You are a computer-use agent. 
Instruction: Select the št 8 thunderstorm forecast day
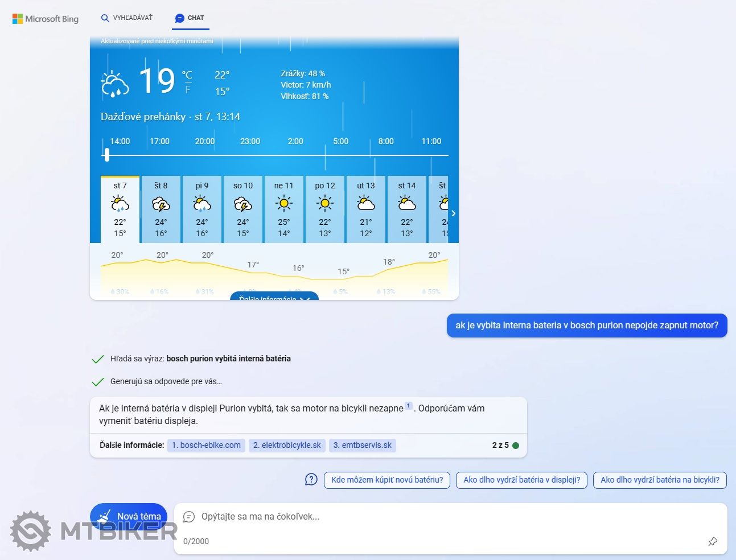click(x=161, y=209)
